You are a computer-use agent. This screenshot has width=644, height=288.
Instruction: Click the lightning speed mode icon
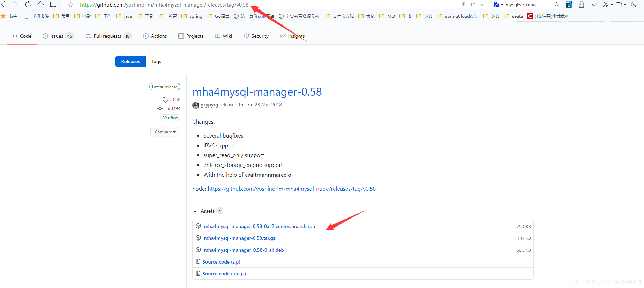pyautogui.click(x=463, y=5)
